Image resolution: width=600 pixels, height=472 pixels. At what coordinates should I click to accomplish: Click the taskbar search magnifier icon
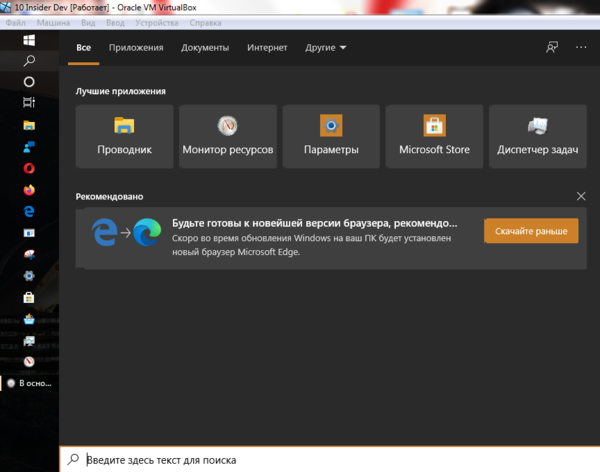click(29, 60)
